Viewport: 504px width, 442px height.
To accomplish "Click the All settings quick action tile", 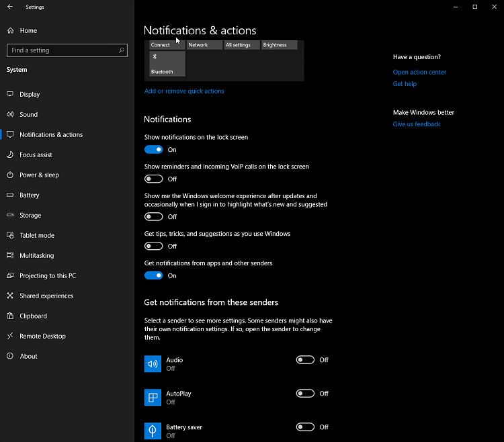I will 242,45.
